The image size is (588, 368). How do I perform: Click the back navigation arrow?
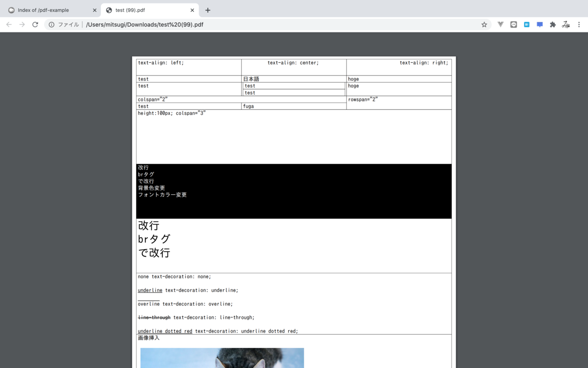pos(9,24)
